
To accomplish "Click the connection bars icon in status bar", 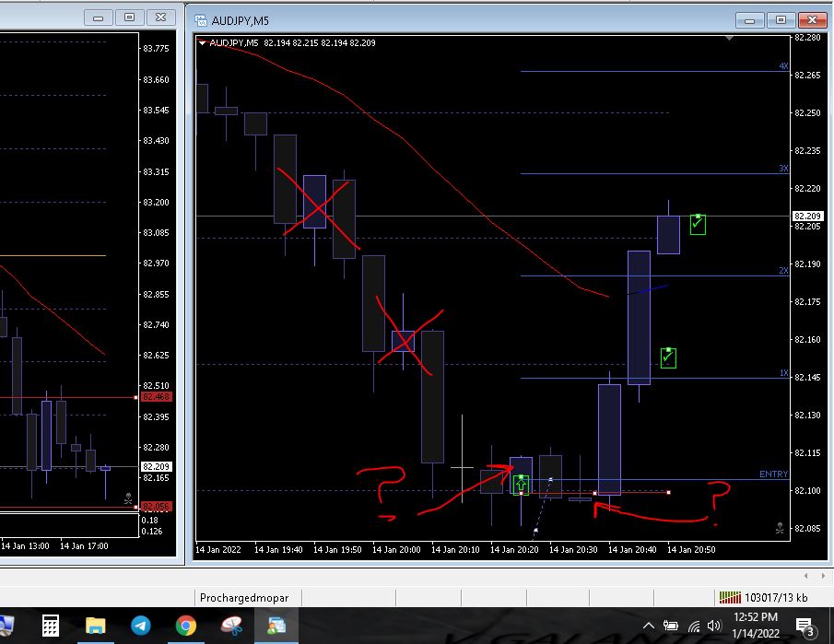I will 730,597.
